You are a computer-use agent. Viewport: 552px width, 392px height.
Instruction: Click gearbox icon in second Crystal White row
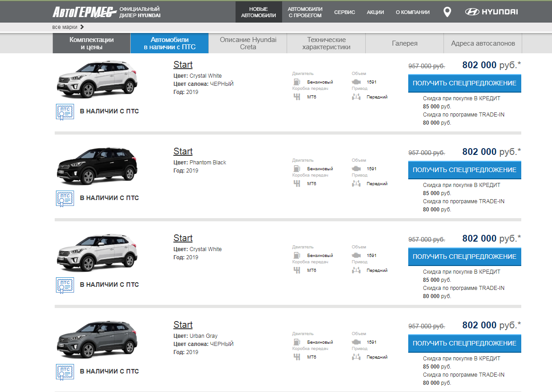point(297,270)
